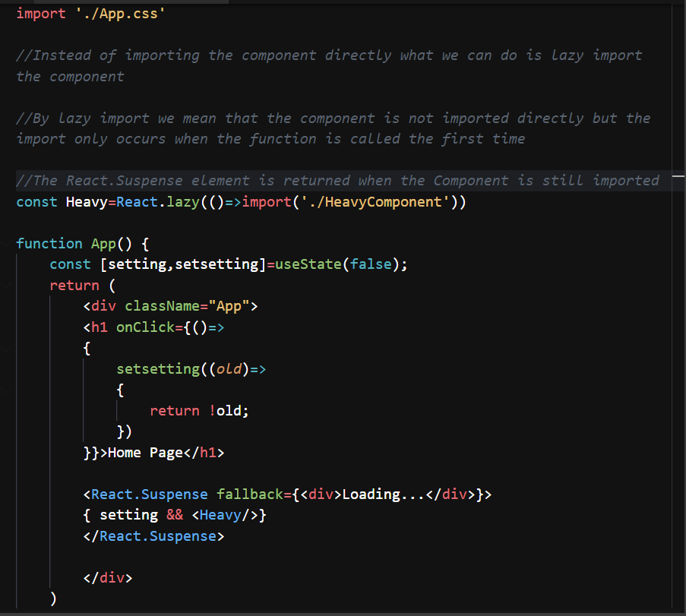Select the Heavy constant name declaration
686x616 pixels.
[87, 202]
